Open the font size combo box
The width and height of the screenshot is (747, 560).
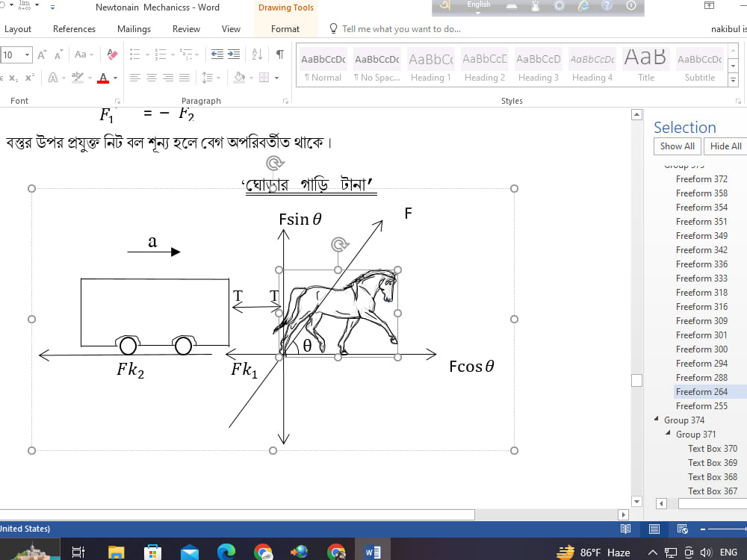tap(16, 55)
